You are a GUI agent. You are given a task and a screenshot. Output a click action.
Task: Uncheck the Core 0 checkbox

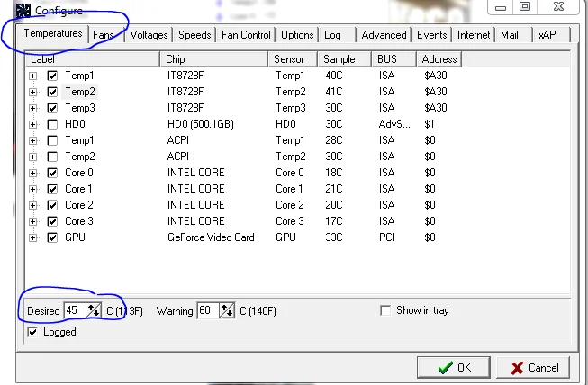coord(52,173)
